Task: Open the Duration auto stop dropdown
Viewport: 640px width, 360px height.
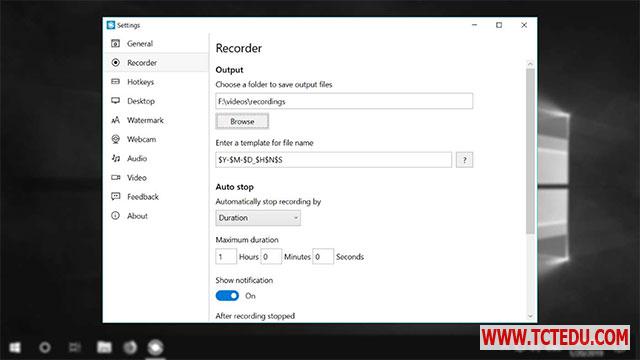Action: pos(258,218)
